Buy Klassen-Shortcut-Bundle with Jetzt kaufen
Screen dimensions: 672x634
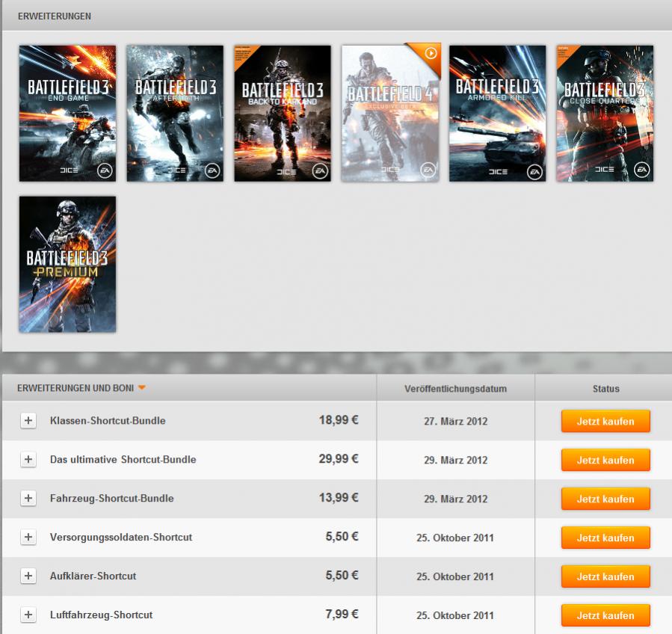[605, 422]
